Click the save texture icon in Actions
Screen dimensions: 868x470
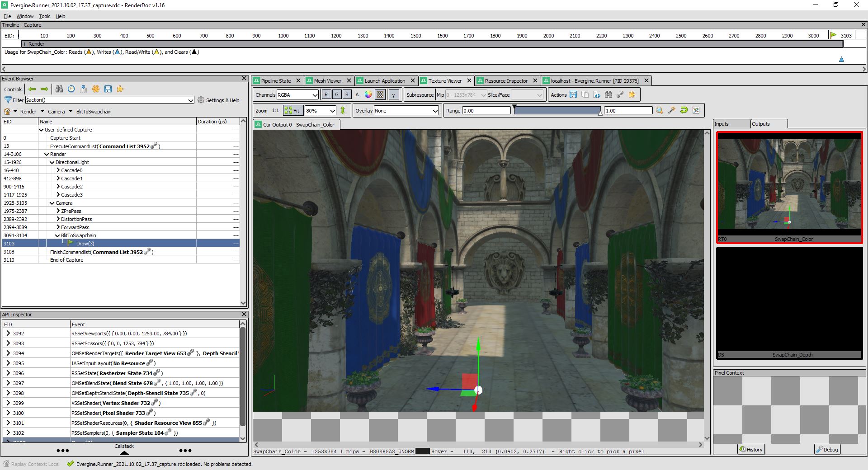click(x=573, y=94)
